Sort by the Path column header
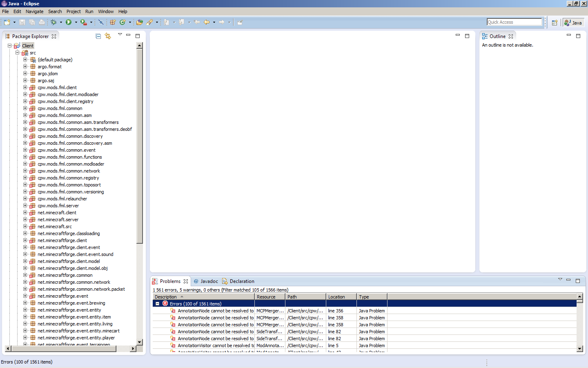Viewport: 588px width, 368px height. 305,297
